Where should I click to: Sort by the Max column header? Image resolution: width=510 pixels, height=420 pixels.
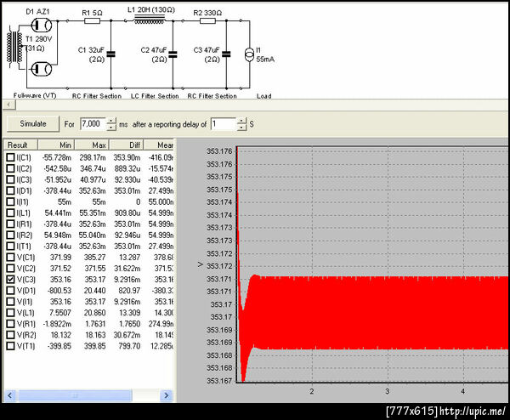pos(92,145)
